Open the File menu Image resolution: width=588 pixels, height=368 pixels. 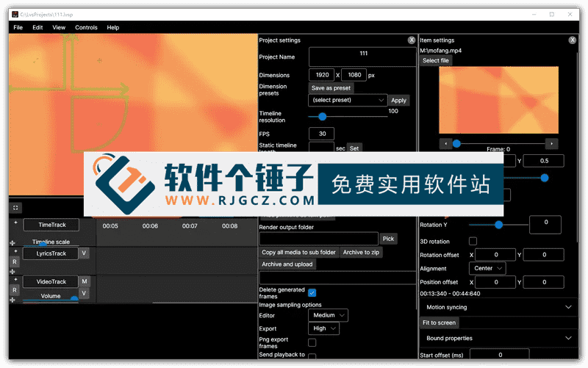[18, 27]
